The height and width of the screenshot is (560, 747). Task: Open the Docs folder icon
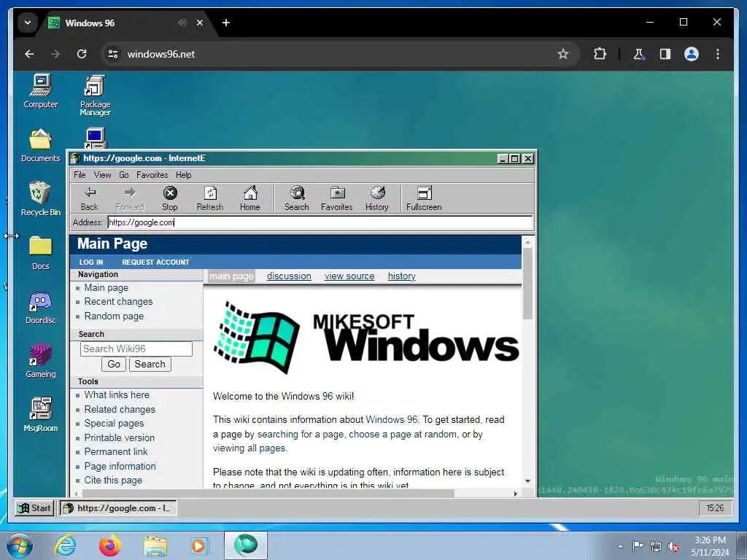tap(41, 253)
